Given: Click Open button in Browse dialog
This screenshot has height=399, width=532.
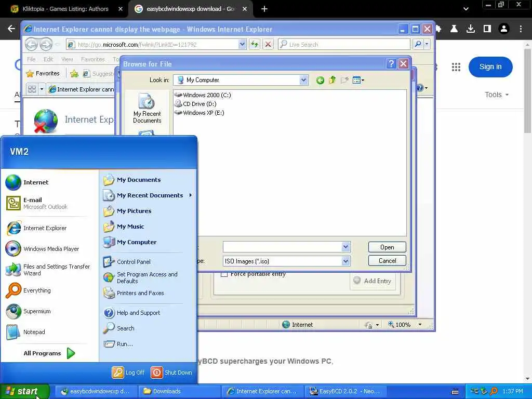Looking at the screenshot, I should (x=387, y=247).
